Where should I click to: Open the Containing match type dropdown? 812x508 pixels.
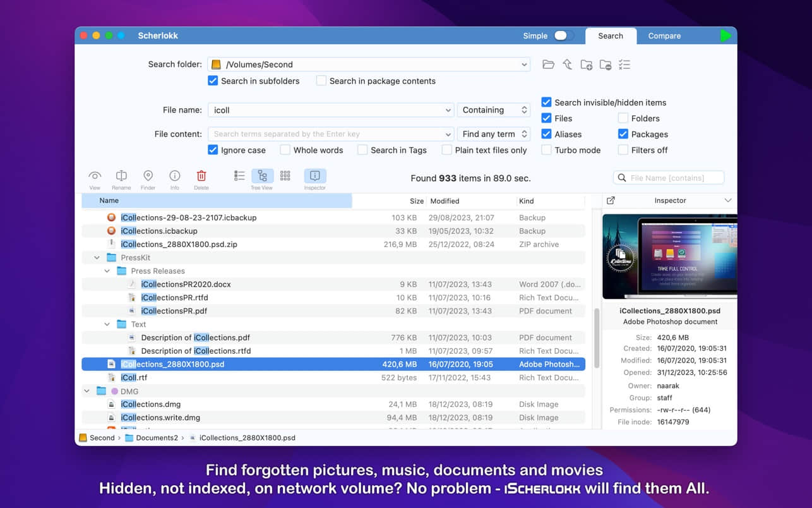pos(494,110)
